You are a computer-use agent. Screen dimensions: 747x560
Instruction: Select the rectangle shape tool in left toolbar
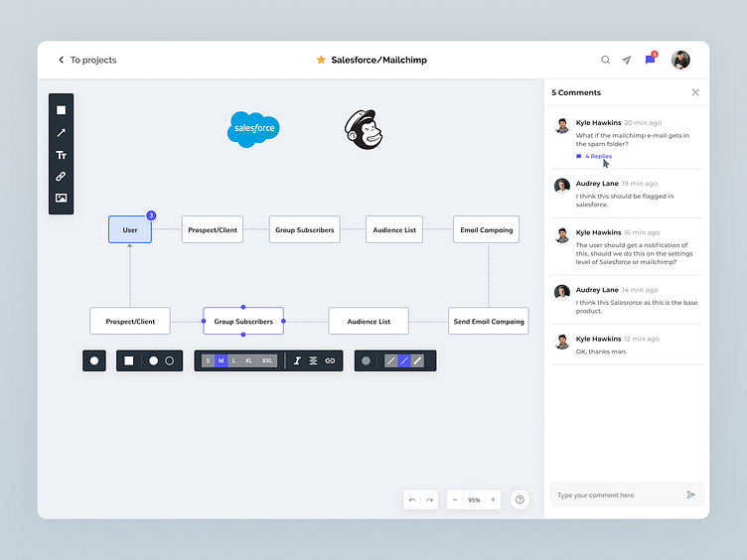click(x=61, y=110)
